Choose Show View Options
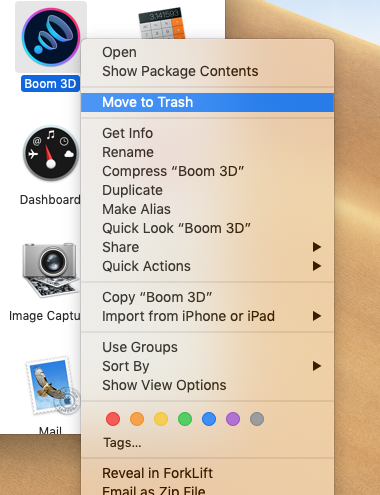Screen dimensions: 380x495 (x=207, y=385)
